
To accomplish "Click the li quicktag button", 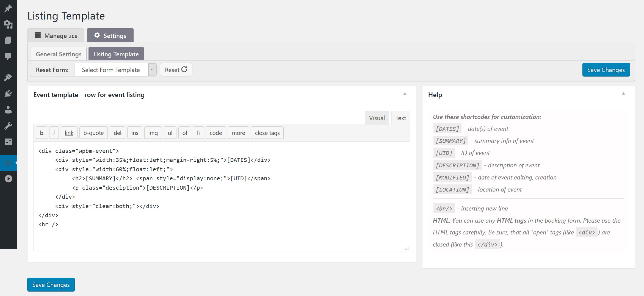I will [198, 133].
